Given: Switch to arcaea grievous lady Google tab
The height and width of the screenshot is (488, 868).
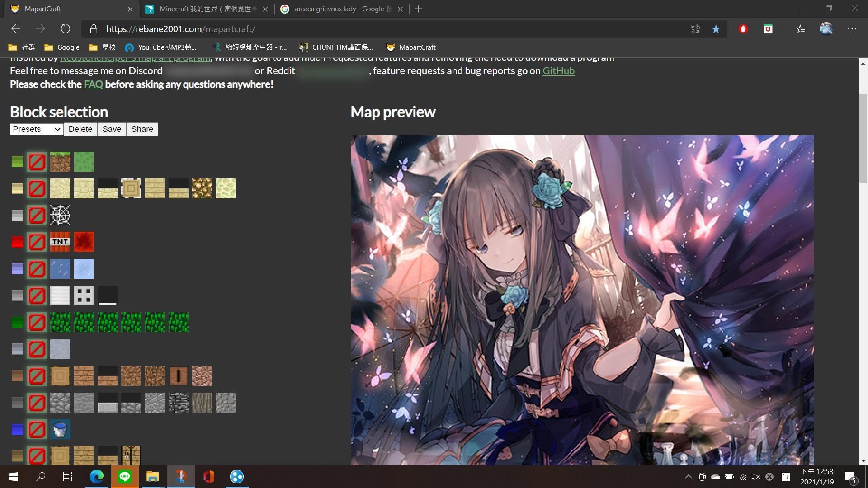Looking at the screenshot, I should click(x=342, y=9).
